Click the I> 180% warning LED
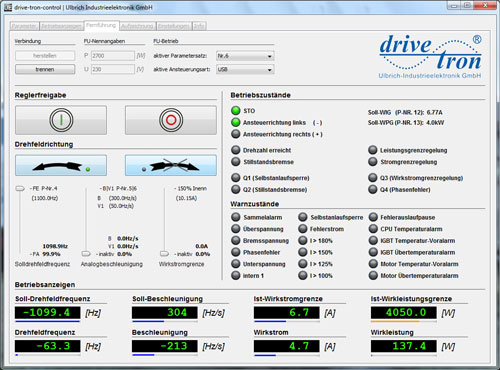500x370 pixels. click(303, 240)
